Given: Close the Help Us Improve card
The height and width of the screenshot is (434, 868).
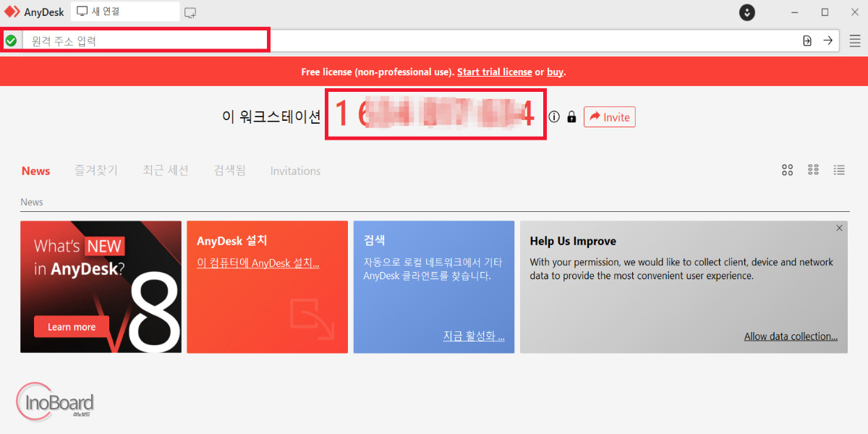Looking at the screenshot, I should pos(839,228).
